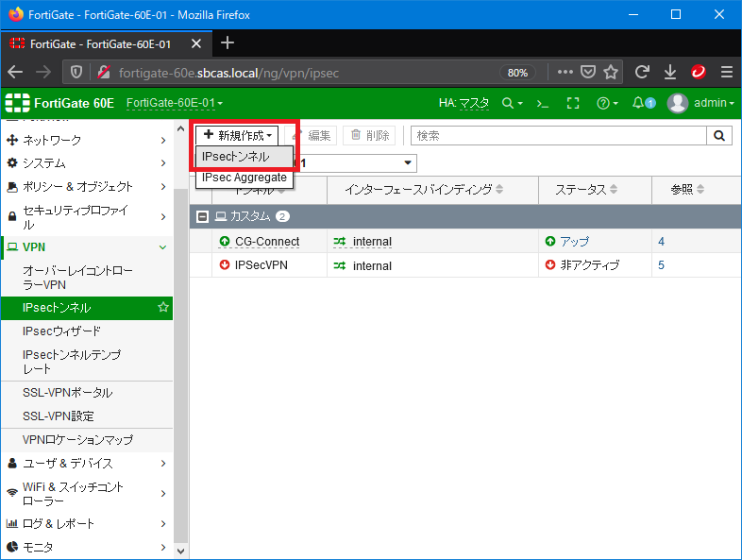742x560 pixels.
Task: Click reference count 5 for IPSecVPN
Action: [x=661, y=265]
